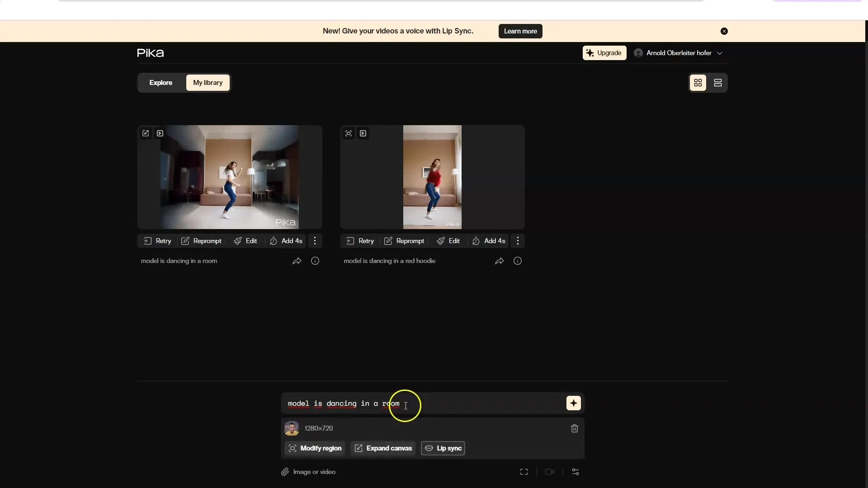The image size is (868, 488).
Task: Reprompt the 'dancing in a room' video
Action: coord(201,241)
